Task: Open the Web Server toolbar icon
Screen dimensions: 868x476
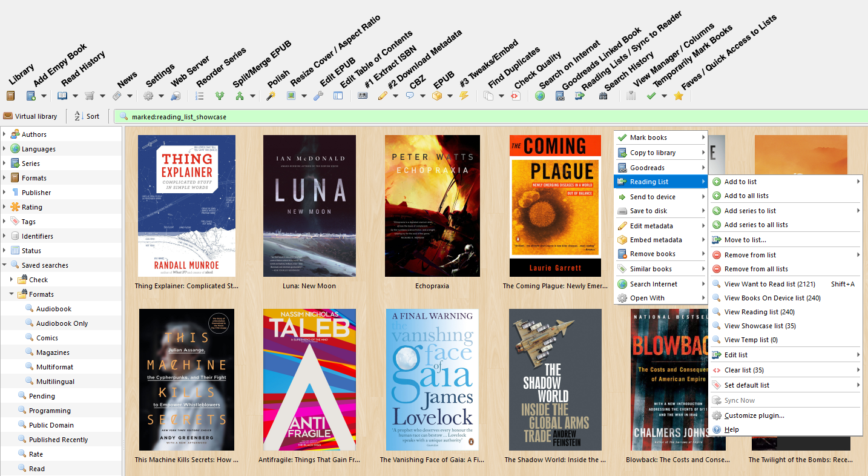Action: (176, 96)
